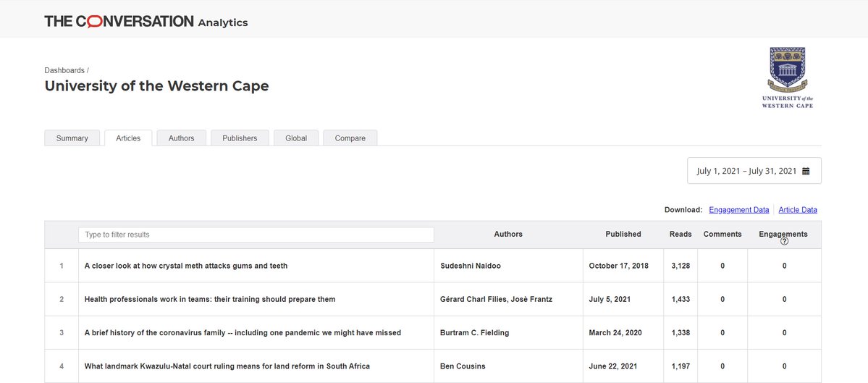Click the University of the Western Cape heading

pyautogui.click(x=156, y=85)
